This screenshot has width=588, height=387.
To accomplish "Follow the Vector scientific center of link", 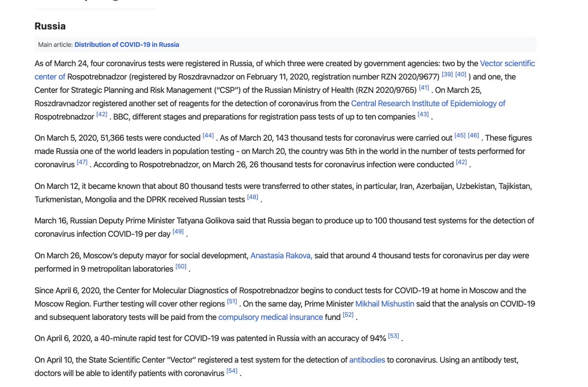I will click(x=508, y=63).
